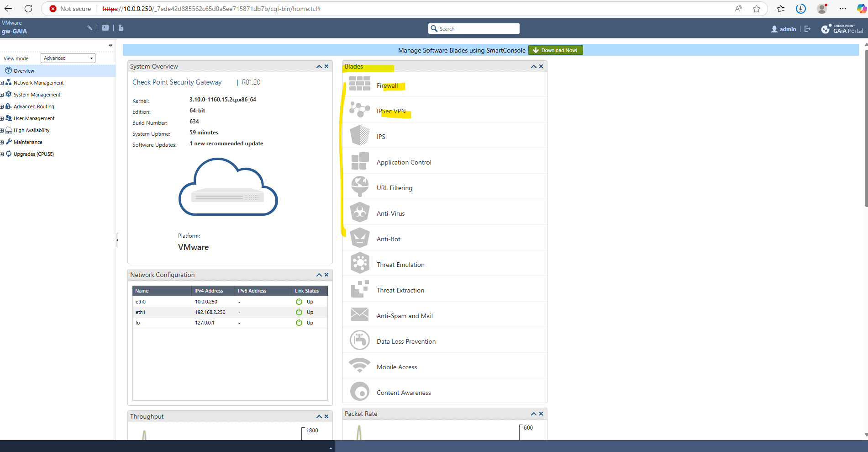
Task: Click the GAiA Portal logo
Action: (842, 29)
